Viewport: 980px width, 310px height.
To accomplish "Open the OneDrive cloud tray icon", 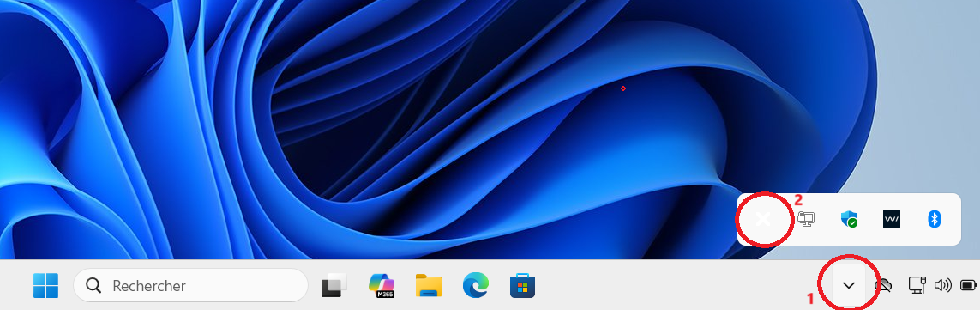I will [882, 286].
